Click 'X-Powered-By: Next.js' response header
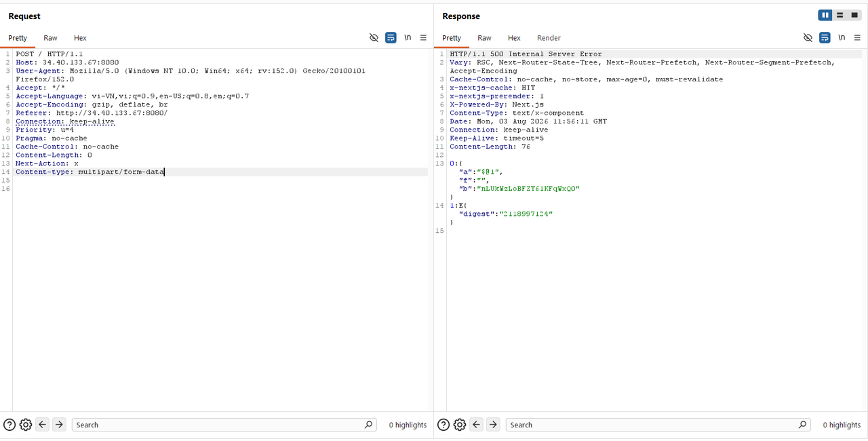The image size is (868, 441). pos(497,104)
